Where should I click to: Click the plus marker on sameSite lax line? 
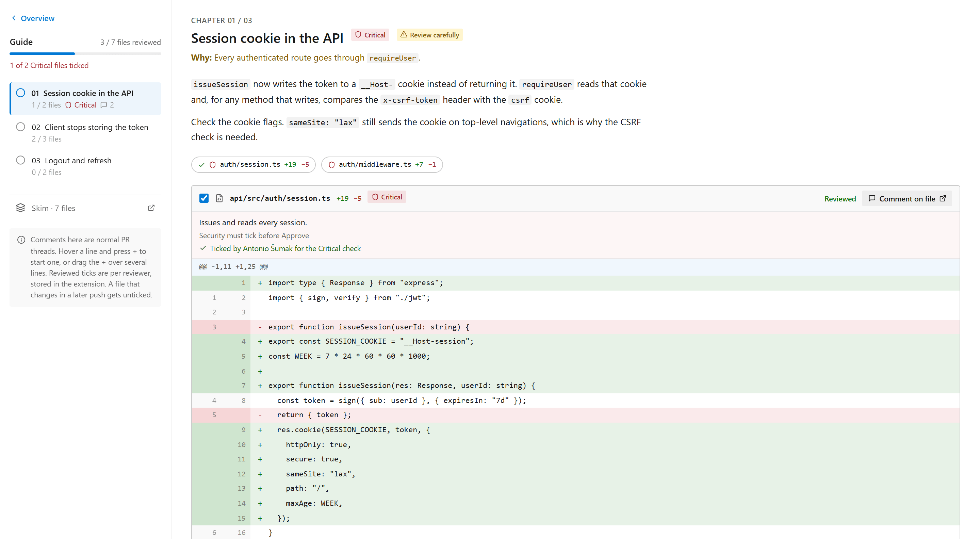[x=260, y=474]
